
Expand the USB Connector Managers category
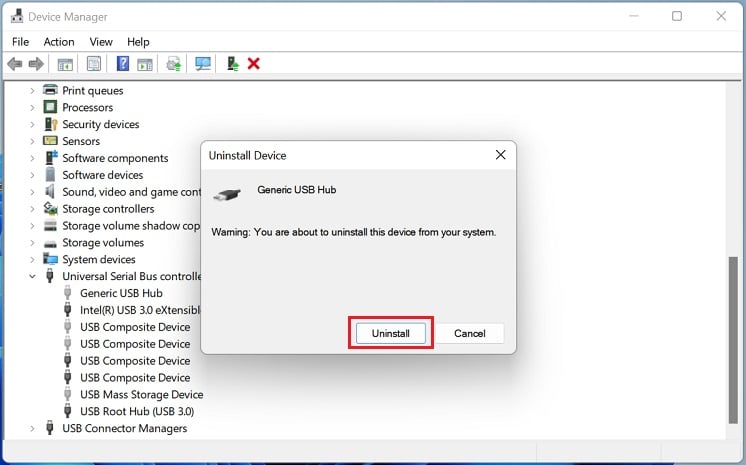(x=32, y=428)
